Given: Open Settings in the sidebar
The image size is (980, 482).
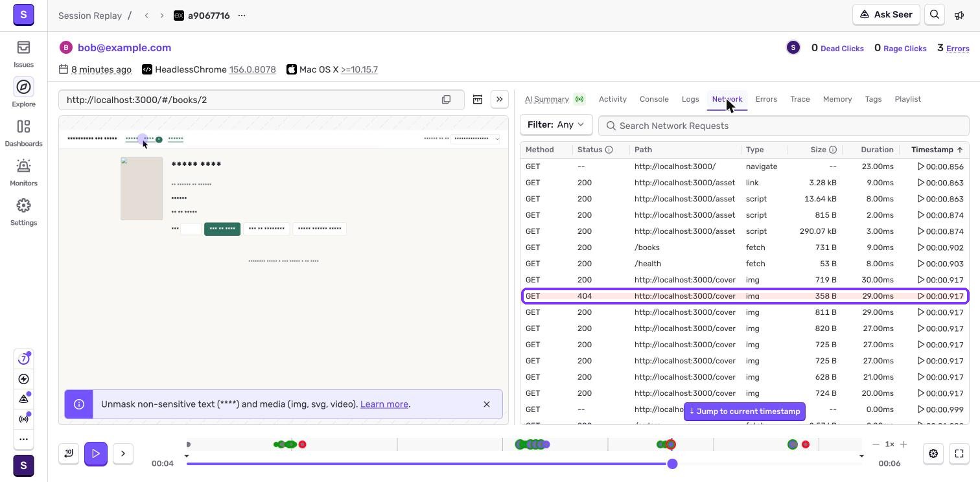Looking at the screenshot, I should point(23,212).
